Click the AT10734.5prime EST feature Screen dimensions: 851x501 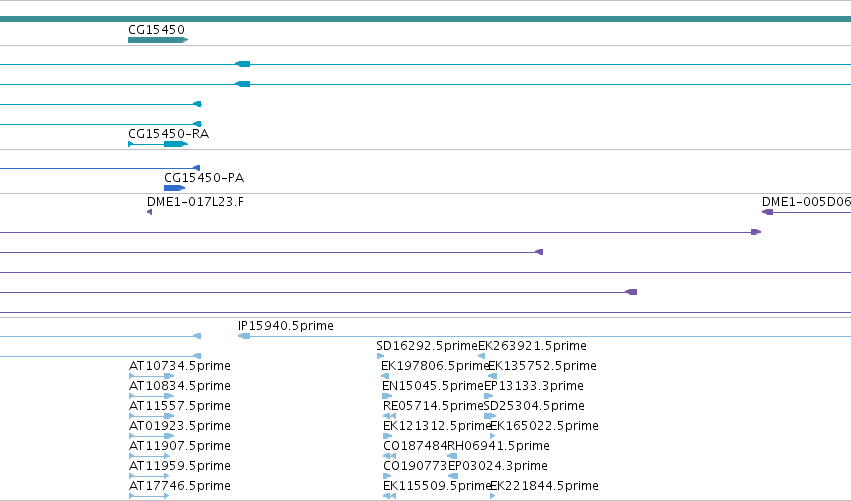[x=151, y=376]
